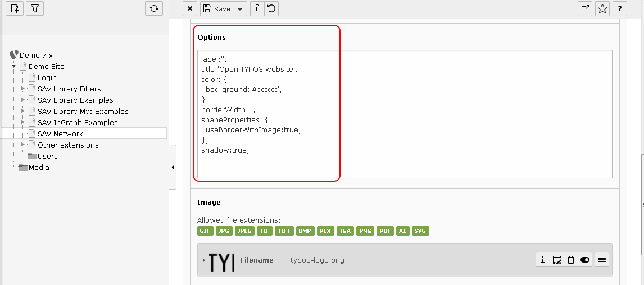The image size is (644, 285).
Task: Click the TGA extension label
Action: coord(345,231)
